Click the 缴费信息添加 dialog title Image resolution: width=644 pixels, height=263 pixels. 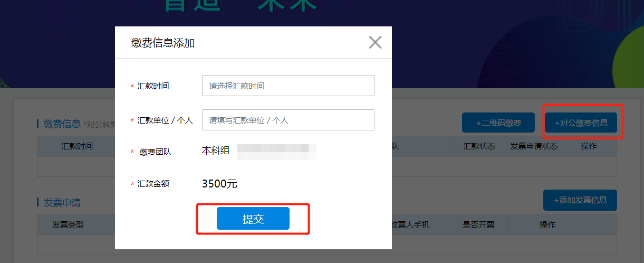[x=163, y=43]
